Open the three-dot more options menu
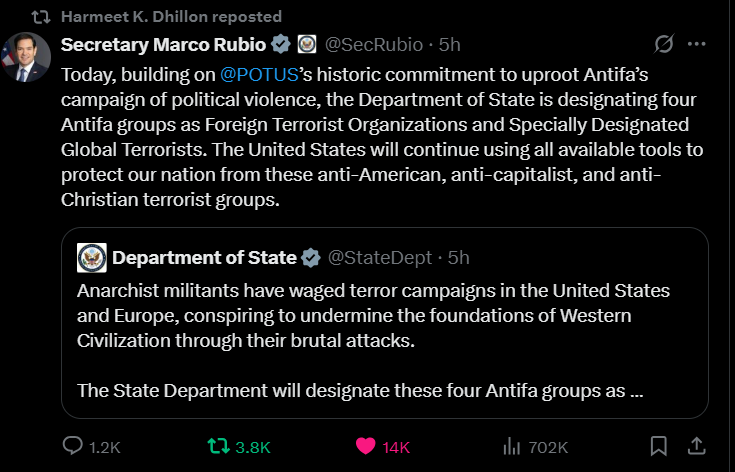Screen dimensions: 735x472 click(697, 45)
